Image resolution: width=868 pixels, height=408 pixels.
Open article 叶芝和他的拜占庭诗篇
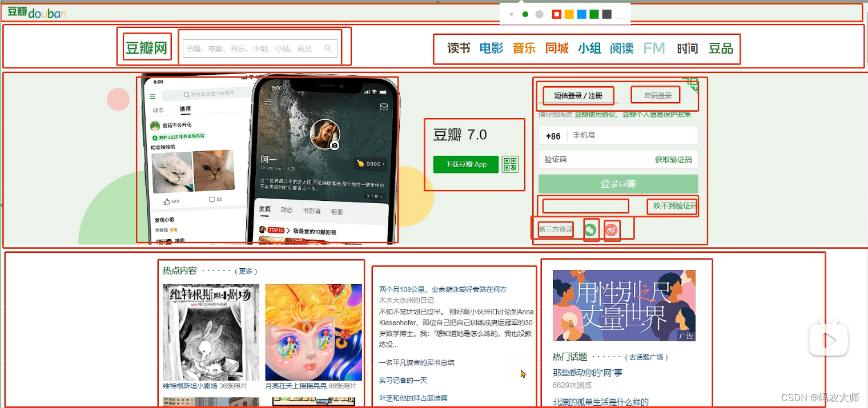(413, 398)
